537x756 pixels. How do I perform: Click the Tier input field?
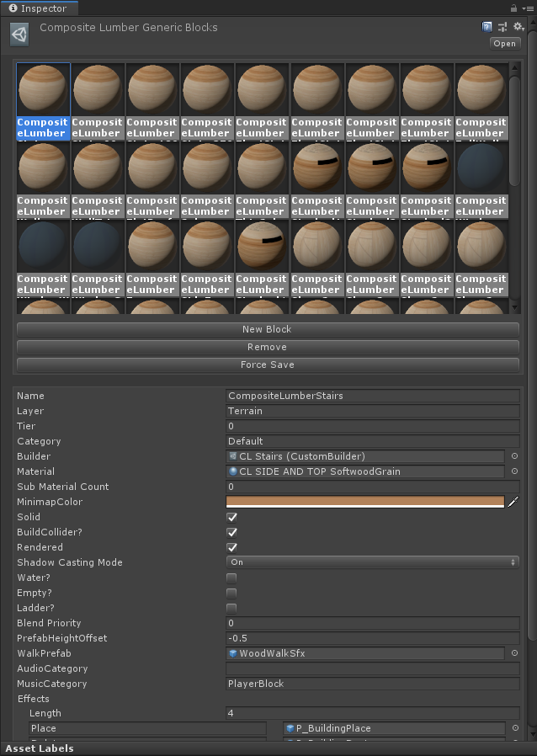373,426
